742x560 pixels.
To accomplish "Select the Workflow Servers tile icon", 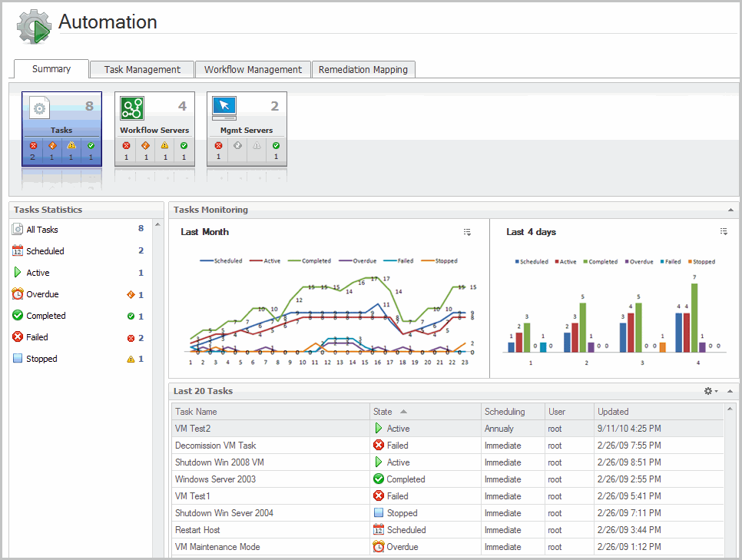I will click(x=131, y=108).
